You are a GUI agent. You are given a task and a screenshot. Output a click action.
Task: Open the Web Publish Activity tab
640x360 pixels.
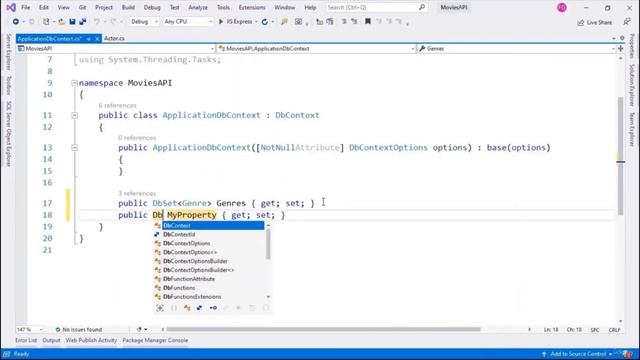[x=91, y=340]
